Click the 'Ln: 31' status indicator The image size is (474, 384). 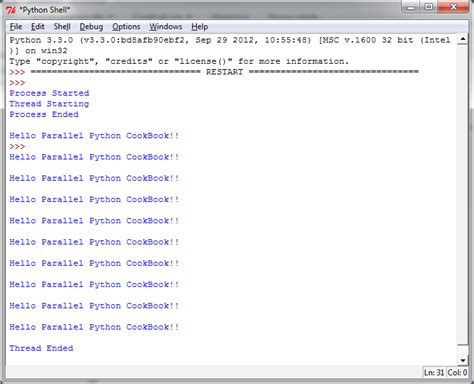(x=434, y=372)
